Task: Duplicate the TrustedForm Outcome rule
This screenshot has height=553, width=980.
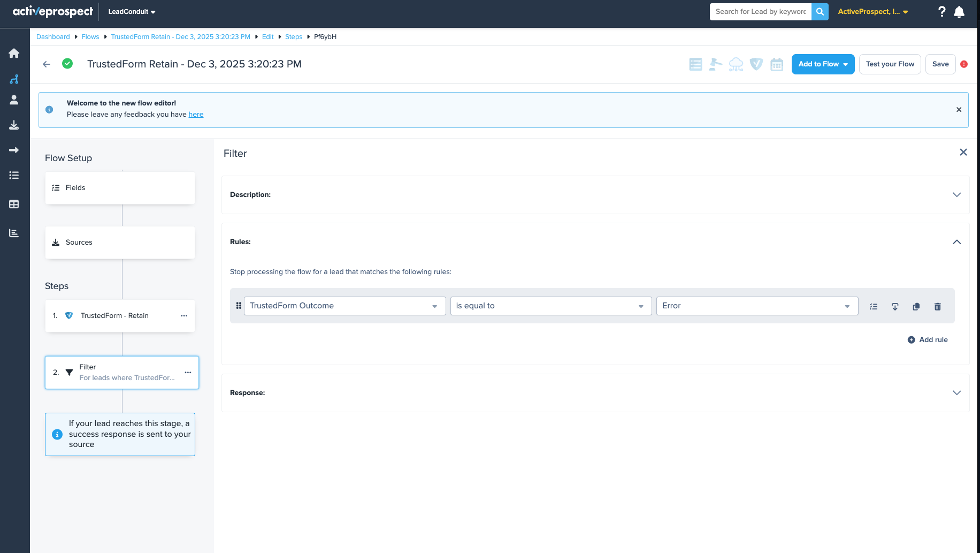Action: pyautogui.click(x=916, y=307)
